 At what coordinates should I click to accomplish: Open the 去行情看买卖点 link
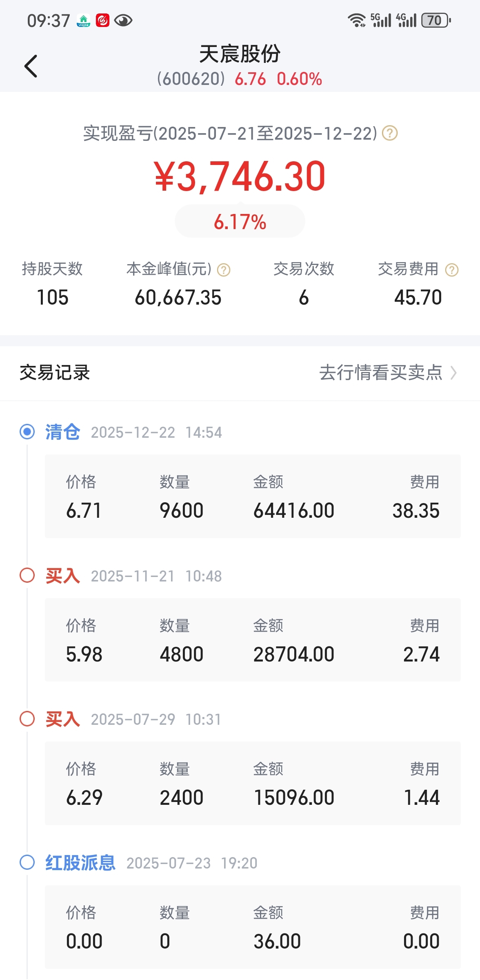tap(380, 372)
